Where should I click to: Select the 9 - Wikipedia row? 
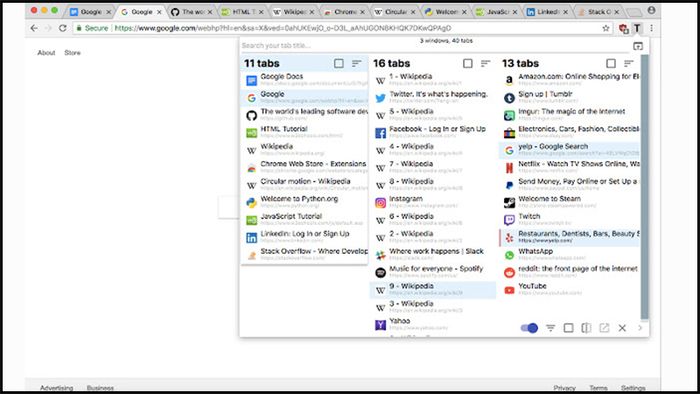click(433, 290)
